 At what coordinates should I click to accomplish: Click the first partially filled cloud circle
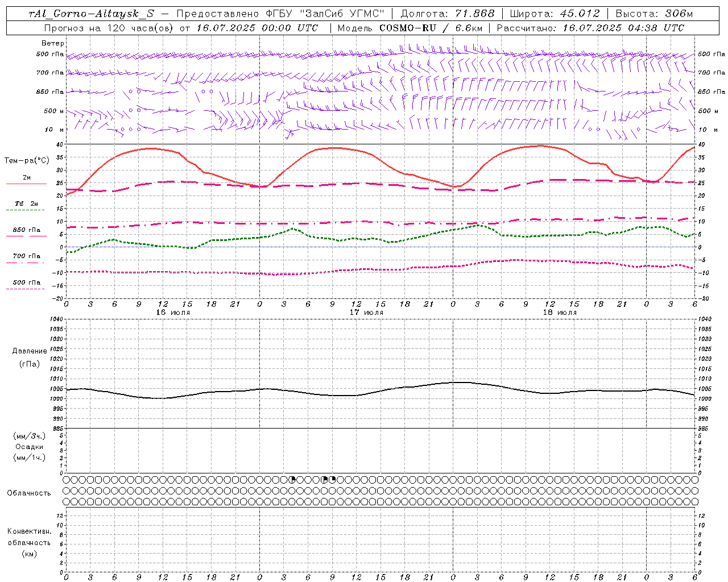click(x=292, y=480)
